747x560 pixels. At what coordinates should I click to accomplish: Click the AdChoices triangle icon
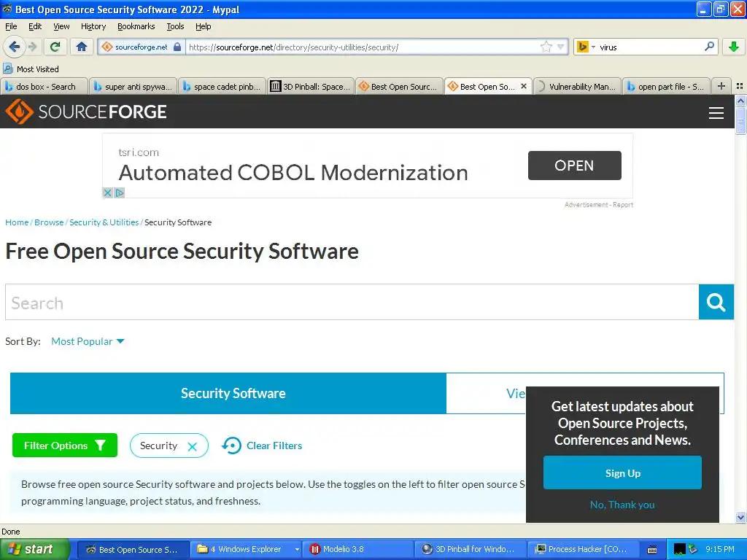click(119, 192)
